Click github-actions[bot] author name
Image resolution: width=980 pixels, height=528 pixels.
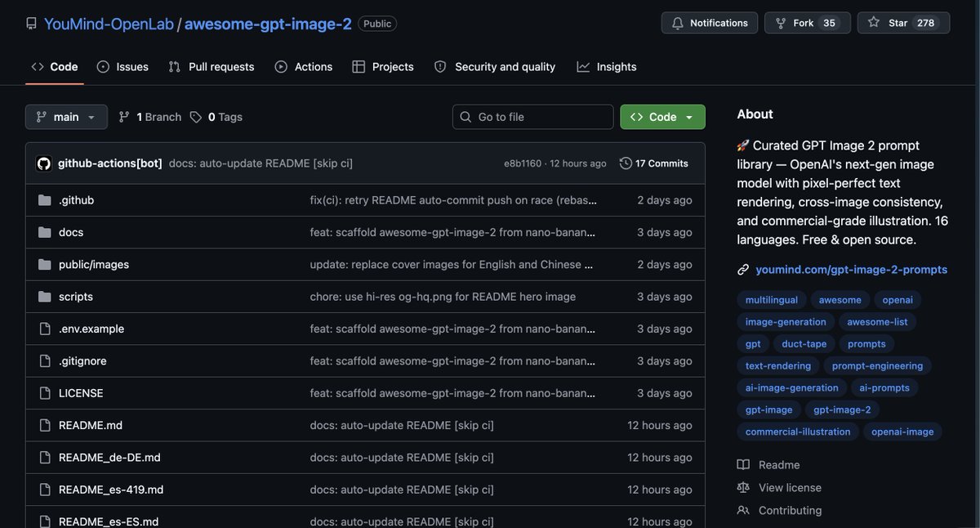click(x=110, y=163)
